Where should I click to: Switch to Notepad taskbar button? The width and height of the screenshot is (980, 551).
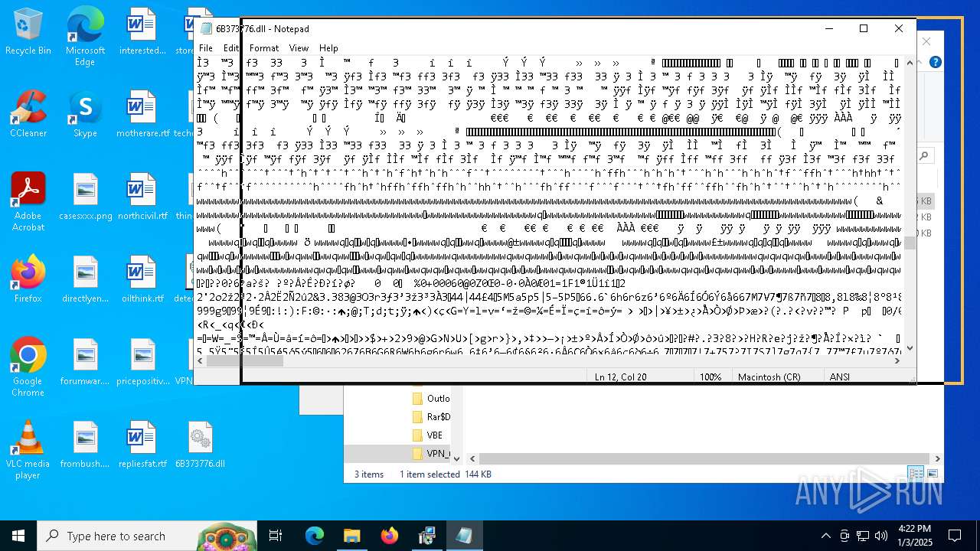[x=464, y=536]
